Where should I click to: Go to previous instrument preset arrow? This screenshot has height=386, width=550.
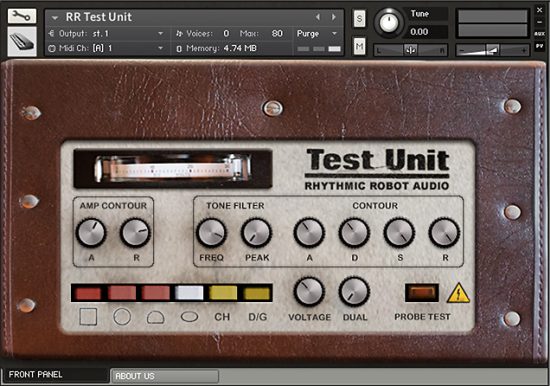pyautogui.click(x=318, y=17)
